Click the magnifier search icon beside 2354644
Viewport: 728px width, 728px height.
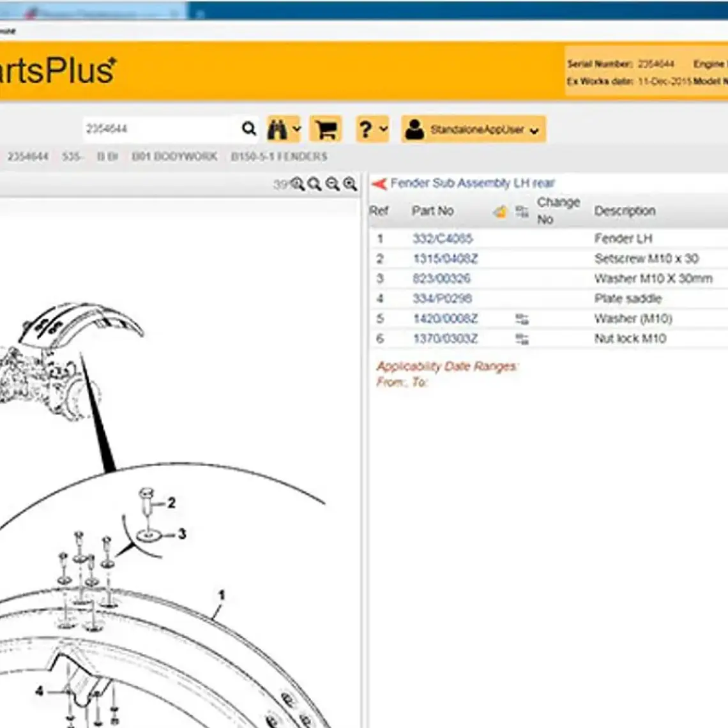[249, 128]
